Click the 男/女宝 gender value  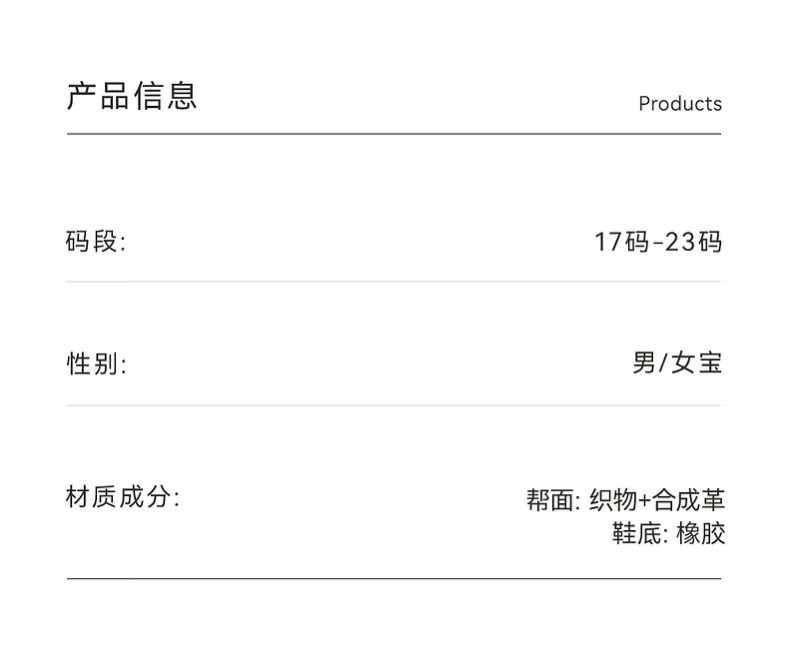(676, 363)
